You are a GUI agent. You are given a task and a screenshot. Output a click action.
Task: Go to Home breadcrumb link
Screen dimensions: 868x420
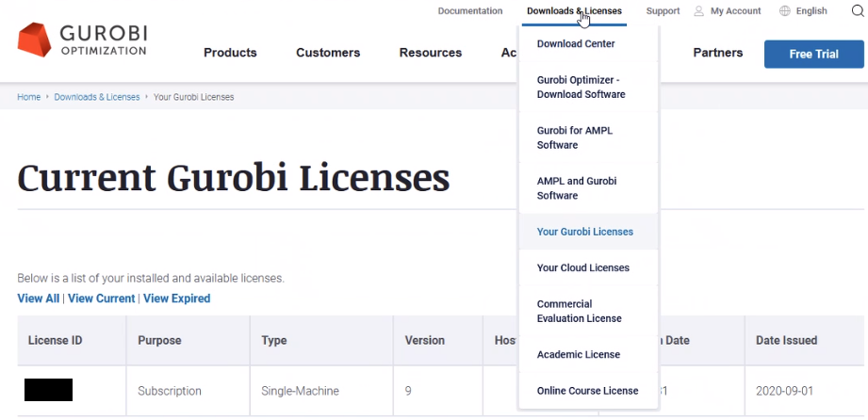pyautogui.click(x=28, y=97)
